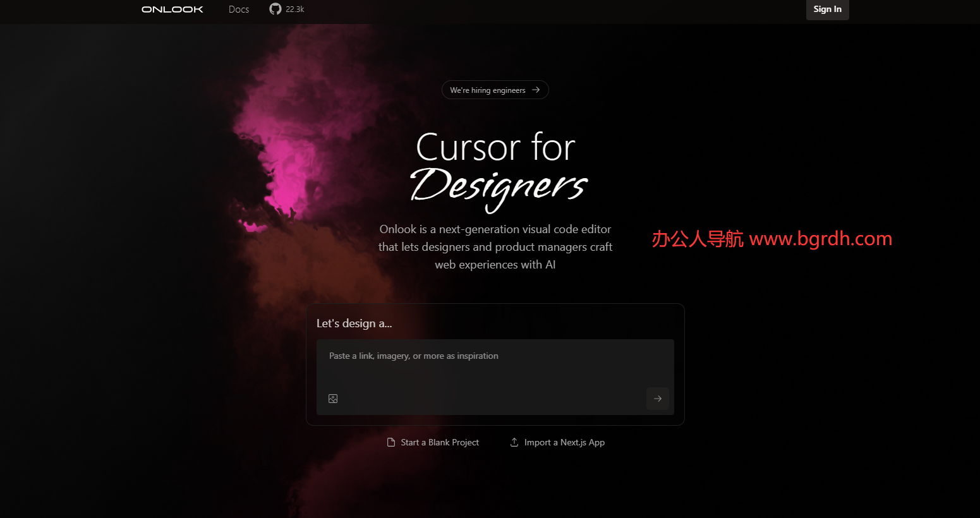Viewport: 980px width, 518px height.
Task: Click the import upload icon
Action: tap(514, 442)
